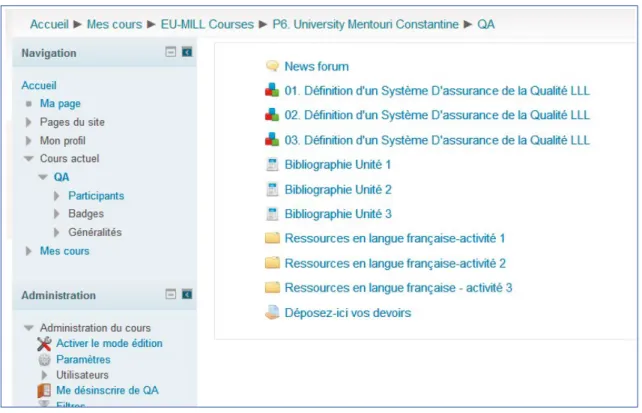The height and width of the screenshot is (413, 642).
Task: Click Pages du site label
Action: point(72,122)
